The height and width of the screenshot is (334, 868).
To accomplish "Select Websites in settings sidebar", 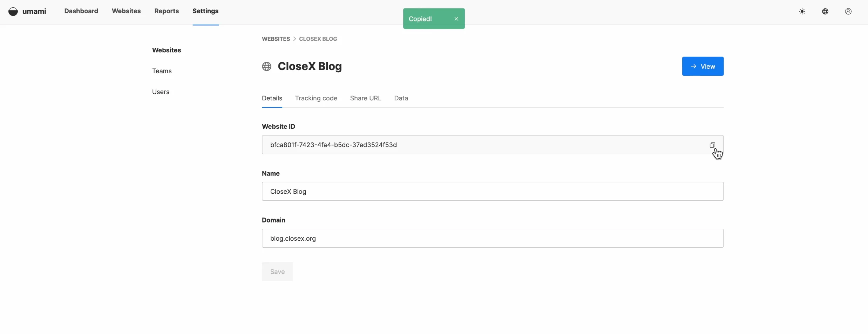I will pos(167,50).
